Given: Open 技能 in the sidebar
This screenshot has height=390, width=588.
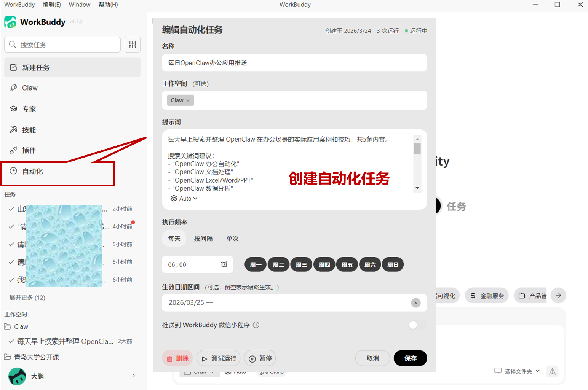Looking at the screenshot, I should tap(72, 130).
